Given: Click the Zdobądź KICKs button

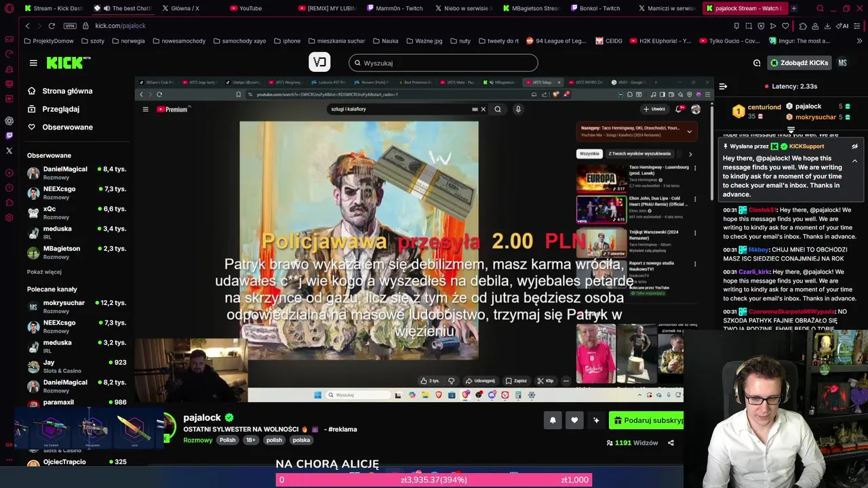Looking at the screenshot, I should click(799, 63).
